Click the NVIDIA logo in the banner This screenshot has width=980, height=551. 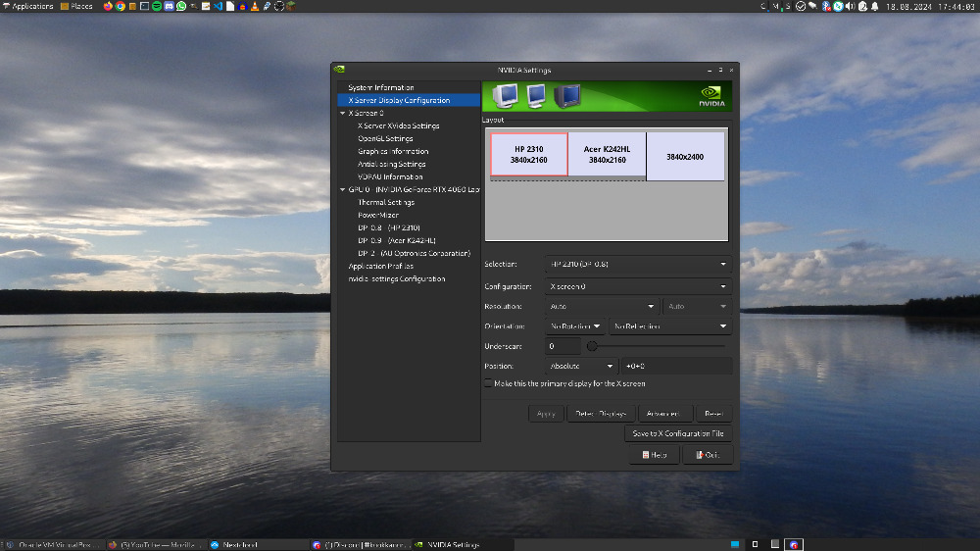tap(711, 96)
